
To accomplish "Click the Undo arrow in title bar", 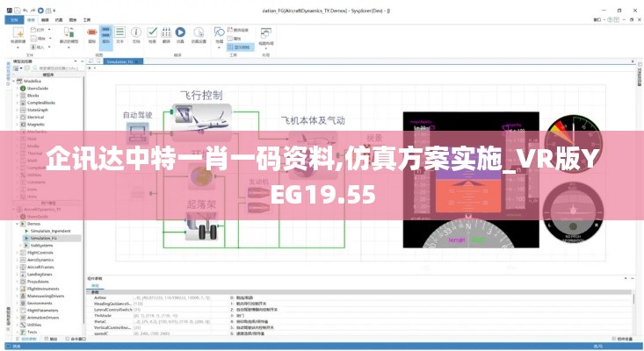I will click(x=25, y=11).
